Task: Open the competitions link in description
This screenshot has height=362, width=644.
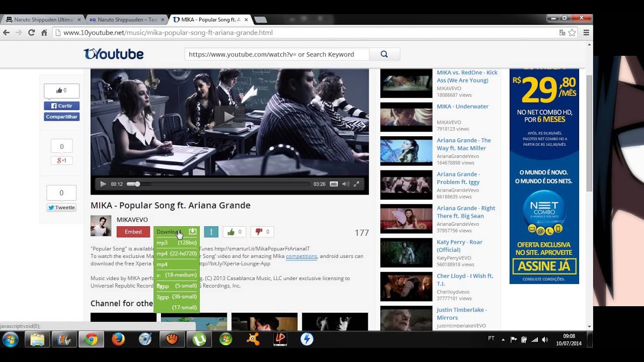Action: click(301, 256)
